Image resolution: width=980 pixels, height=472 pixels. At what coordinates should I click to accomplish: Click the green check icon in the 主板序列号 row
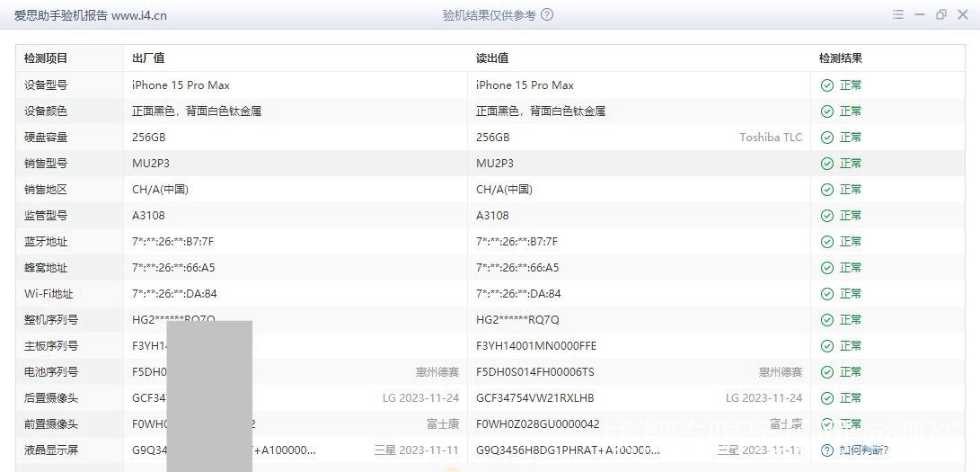pos(827,346)
